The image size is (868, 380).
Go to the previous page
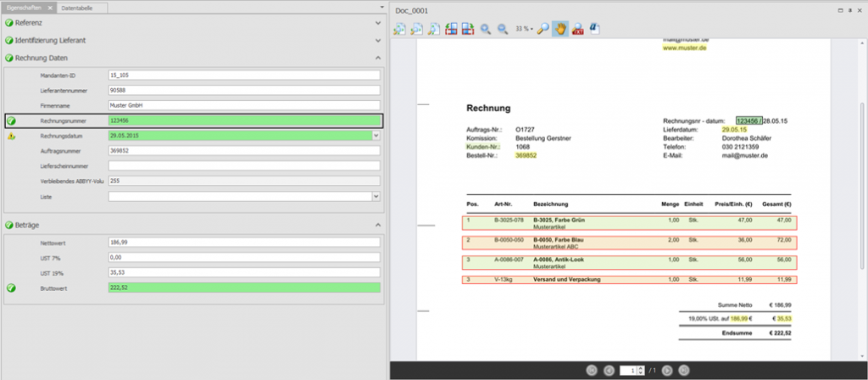[609, 371]
